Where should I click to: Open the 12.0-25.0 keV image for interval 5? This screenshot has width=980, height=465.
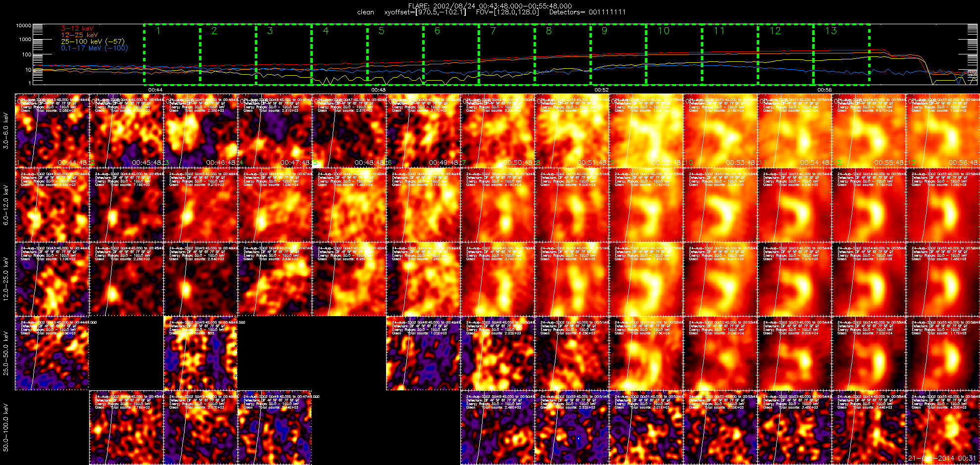pyautogui.click(x=349, y=279)
